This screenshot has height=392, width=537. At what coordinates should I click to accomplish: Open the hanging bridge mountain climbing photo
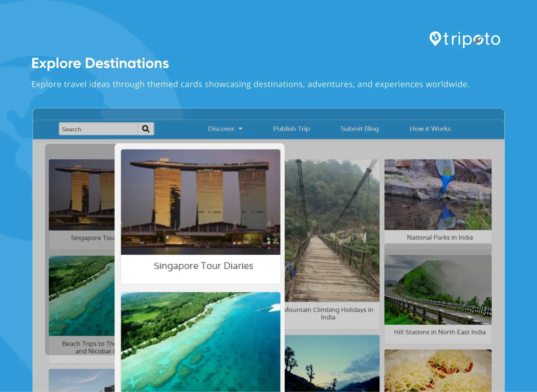pyautogui.click(x=332, y=231)
